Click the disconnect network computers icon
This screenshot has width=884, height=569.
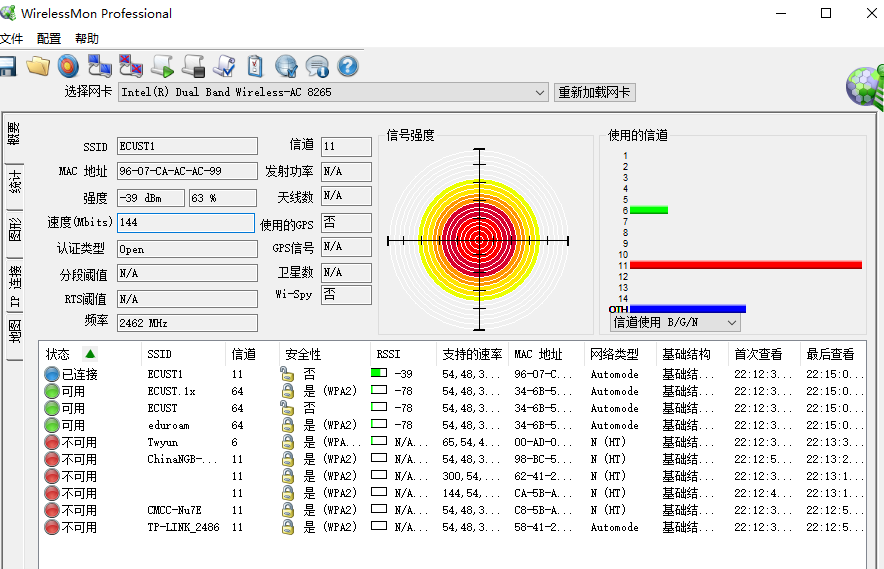(130, 66)
